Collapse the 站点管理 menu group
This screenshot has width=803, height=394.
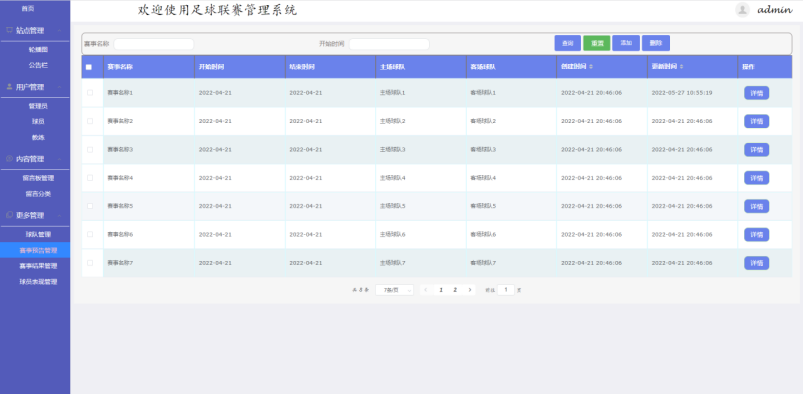(59, 31)
